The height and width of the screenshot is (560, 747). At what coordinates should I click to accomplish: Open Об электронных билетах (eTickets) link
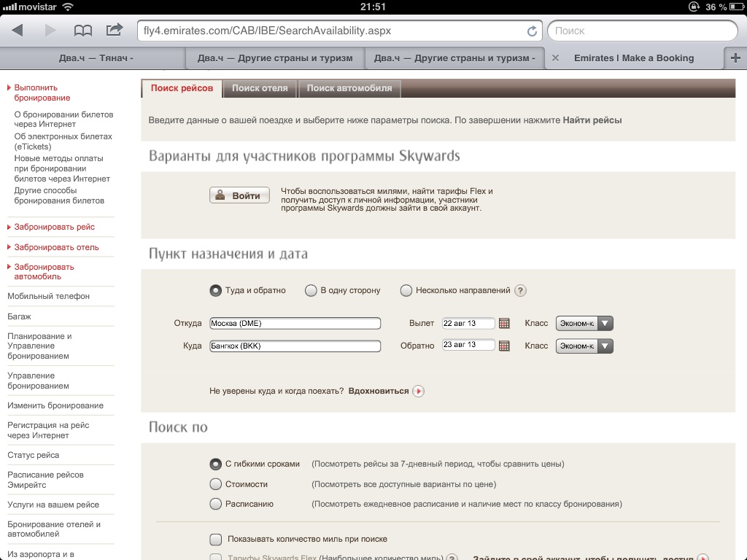63,141
